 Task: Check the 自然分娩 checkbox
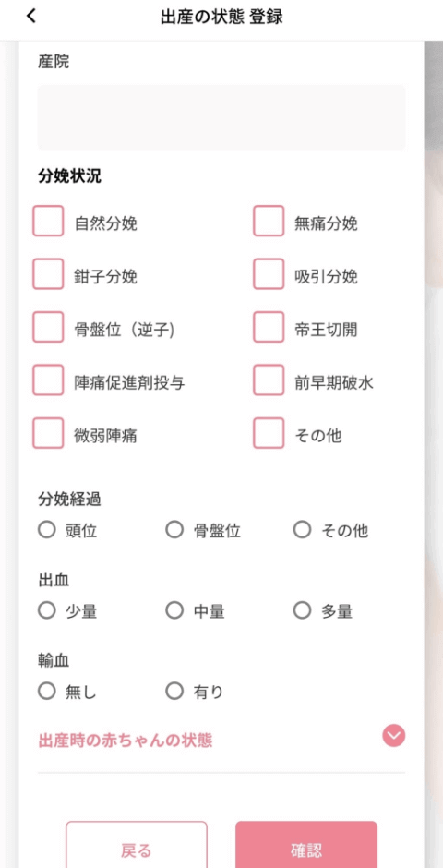coord(48,221)
